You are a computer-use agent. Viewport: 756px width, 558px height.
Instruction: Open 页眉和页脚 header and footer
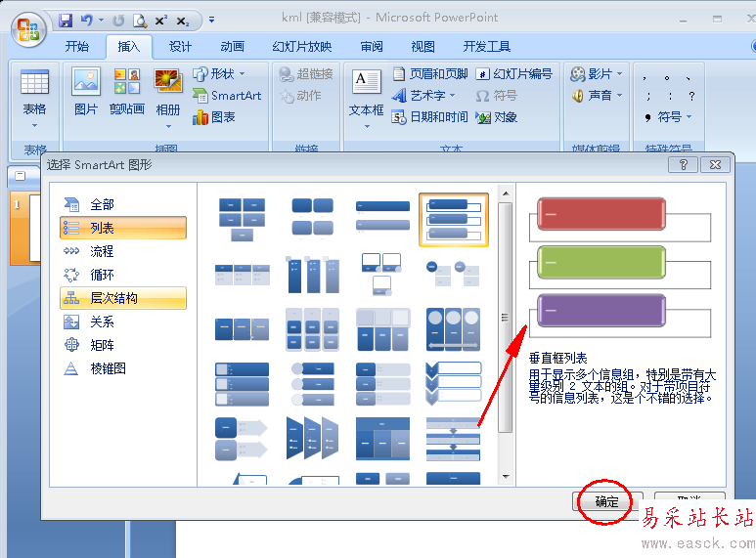click(x=430, y=73)
